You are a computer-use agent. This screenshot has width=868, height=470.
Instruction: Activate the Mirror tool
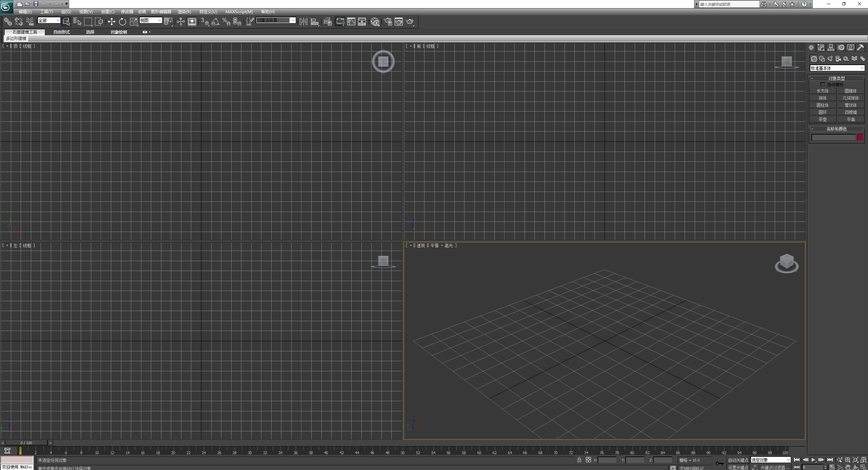(x=303, y=21)
